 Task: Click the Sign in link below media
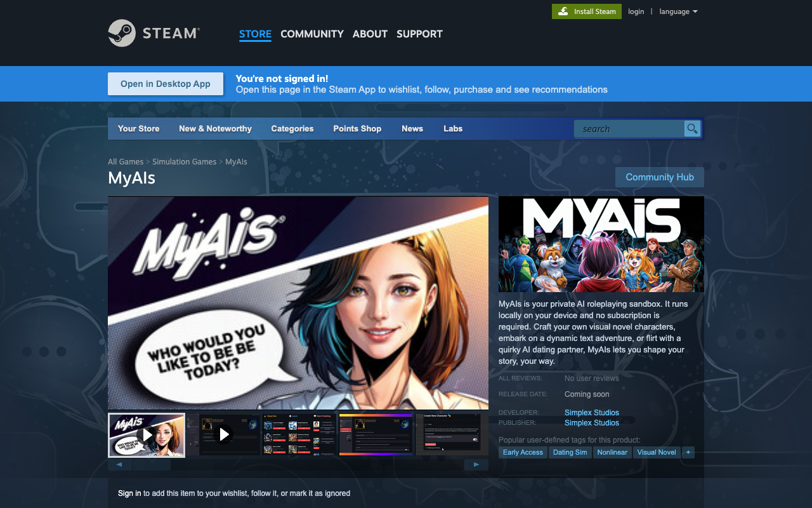pyautogui.click(x=129, y=493)
